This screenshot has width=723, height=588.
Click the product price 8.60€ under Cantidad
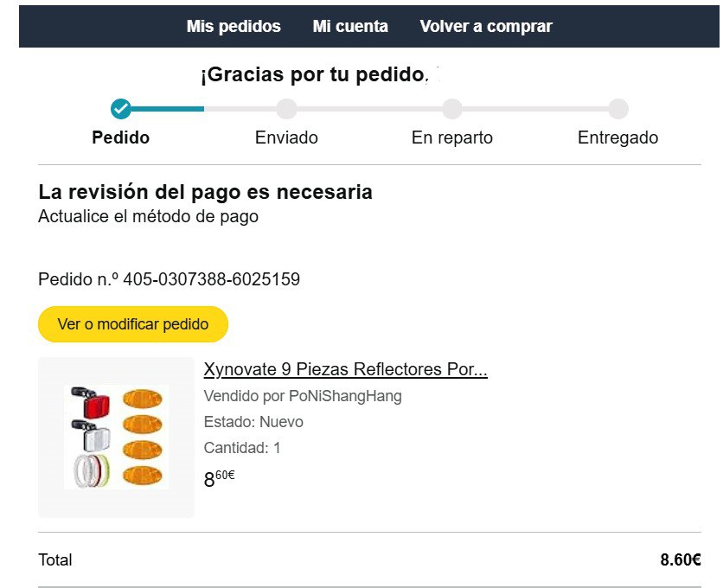coord(219,479)
